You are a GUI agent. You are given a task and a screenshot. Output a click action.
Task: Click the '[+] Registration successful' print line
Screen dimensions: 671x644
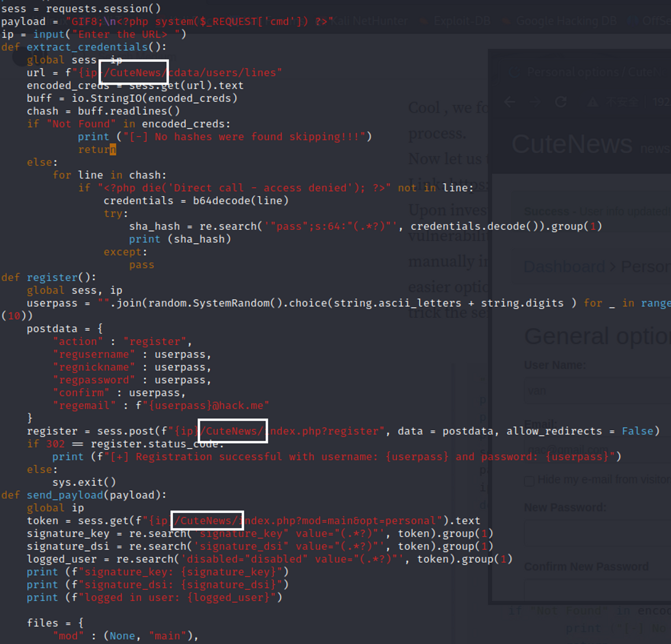[337, 457]
